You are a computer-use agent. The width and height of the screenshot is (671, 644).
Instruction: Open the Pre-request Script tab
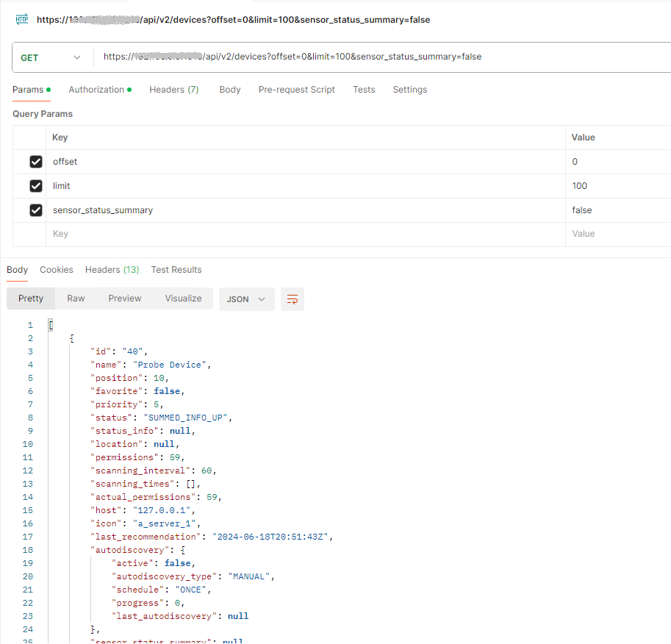pos(296,90)
